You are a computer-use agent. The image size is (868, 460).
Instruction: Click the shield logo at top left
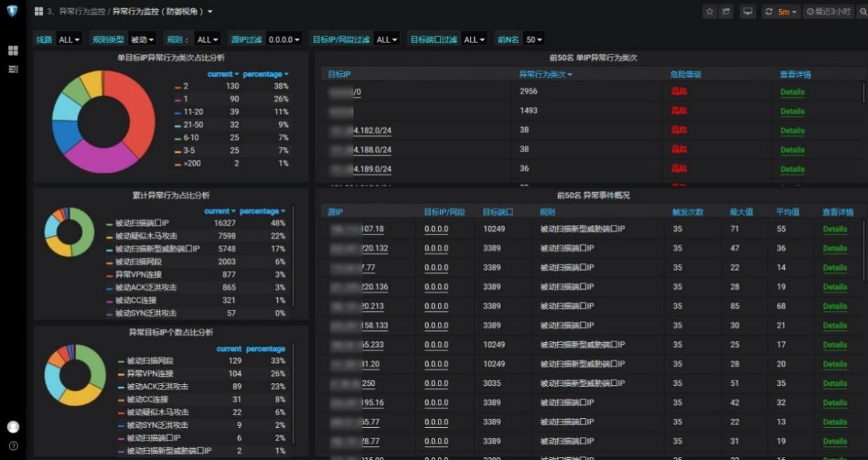13,12
